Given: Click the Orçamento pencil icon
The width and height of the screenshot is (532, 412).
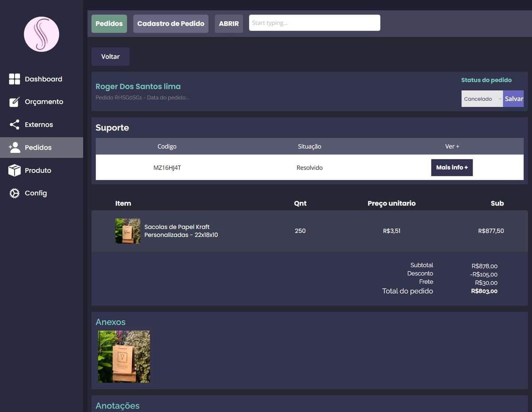Looking at the screenshot, I should point(15,102).
